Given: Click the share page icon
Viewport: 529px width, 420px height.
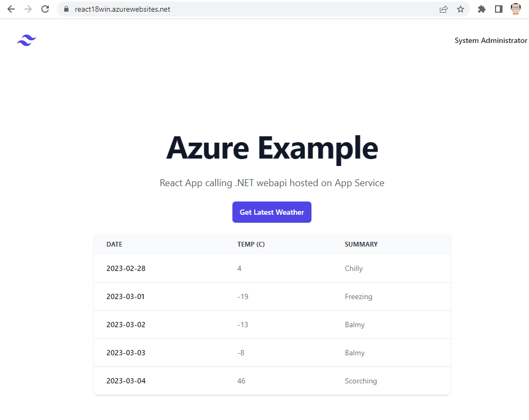Looking at the screenshot, I should pyautogui.click(x=443, y=9).
